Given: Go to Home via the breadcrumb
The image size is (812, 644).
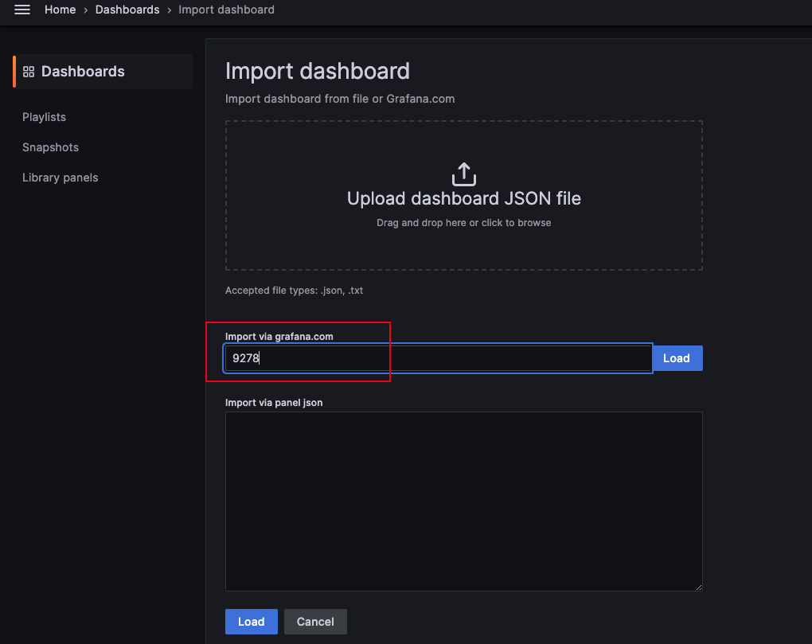Looking at the screenshot, I should [x=60, y=10].
